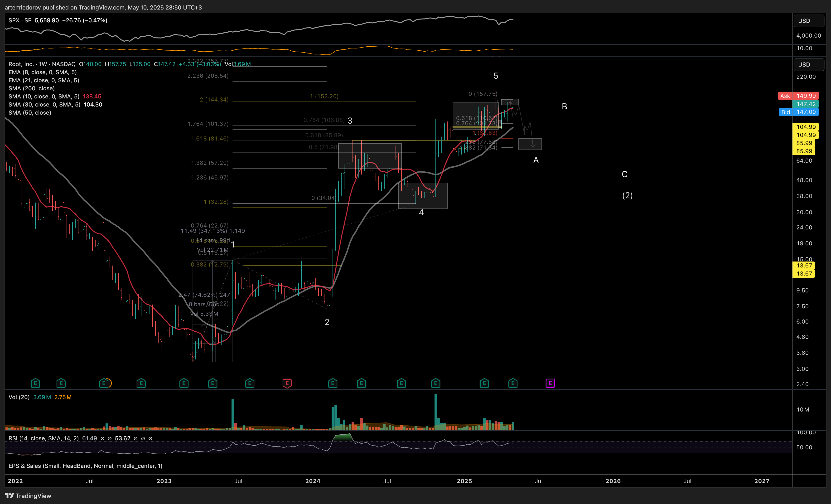This screenshot has width=831, height=504.
Task: Open the USD currency selector in SPX pane
Action: [x=809, y=21]
